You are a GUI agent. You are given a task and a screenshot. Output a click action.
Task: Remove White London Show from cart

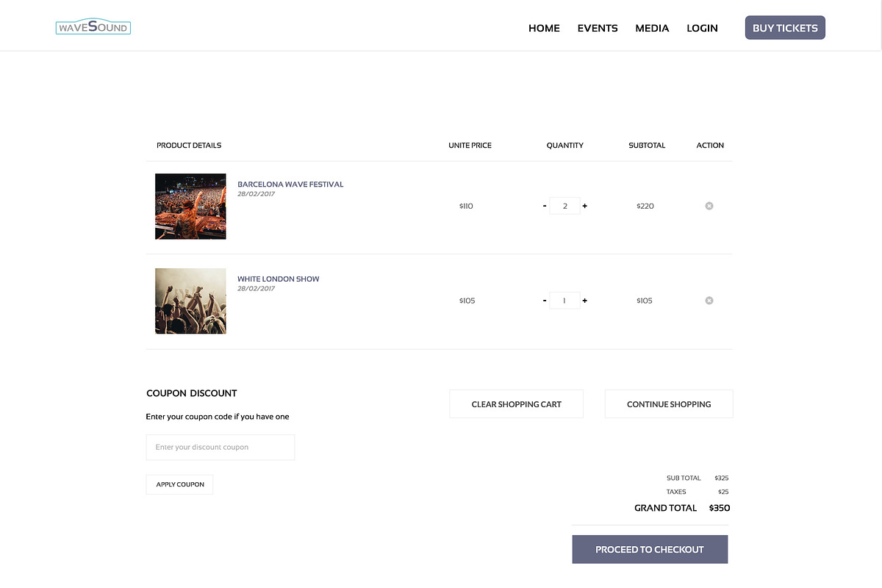(709, 301)
